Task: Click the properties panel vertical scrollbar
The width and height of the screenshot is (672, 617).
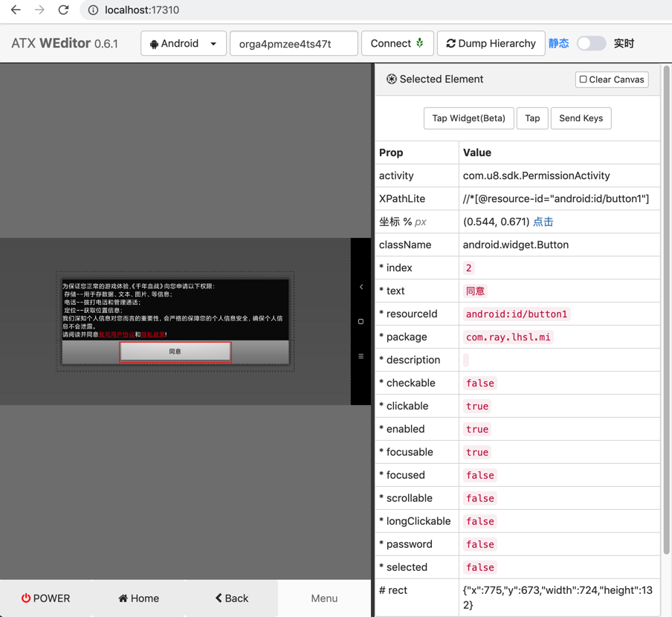Action: coord(667,309)
